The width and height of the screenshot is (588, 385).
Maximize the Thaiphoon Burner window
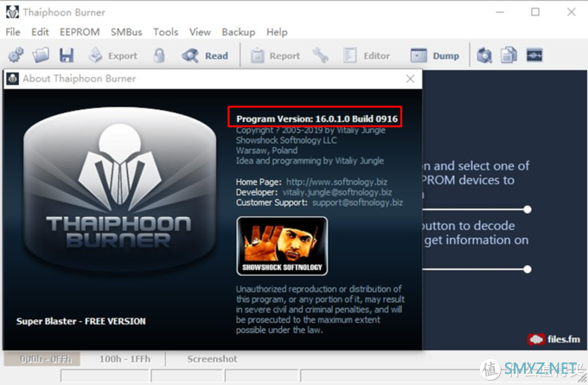point(535,12)
